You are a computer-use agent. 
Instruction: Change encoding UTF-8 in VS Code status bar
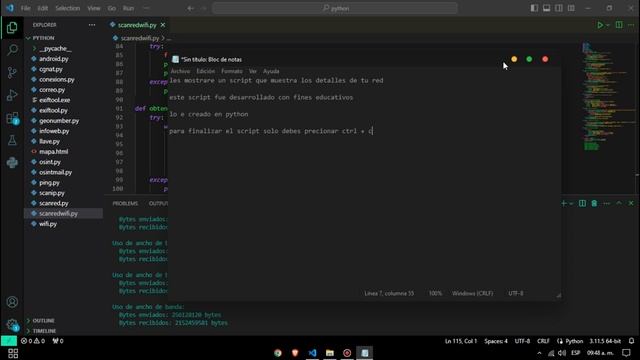[x=522, y=341]
